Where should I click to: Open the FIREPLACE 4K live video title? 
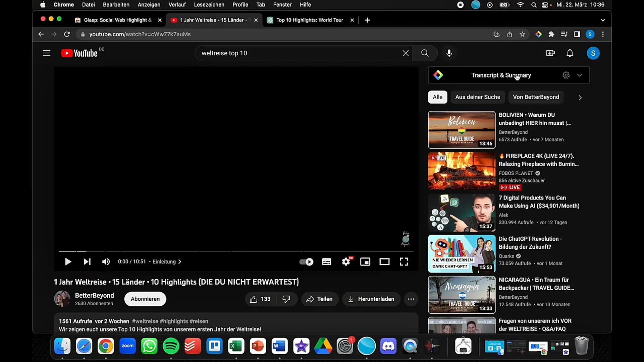point(539,160)
